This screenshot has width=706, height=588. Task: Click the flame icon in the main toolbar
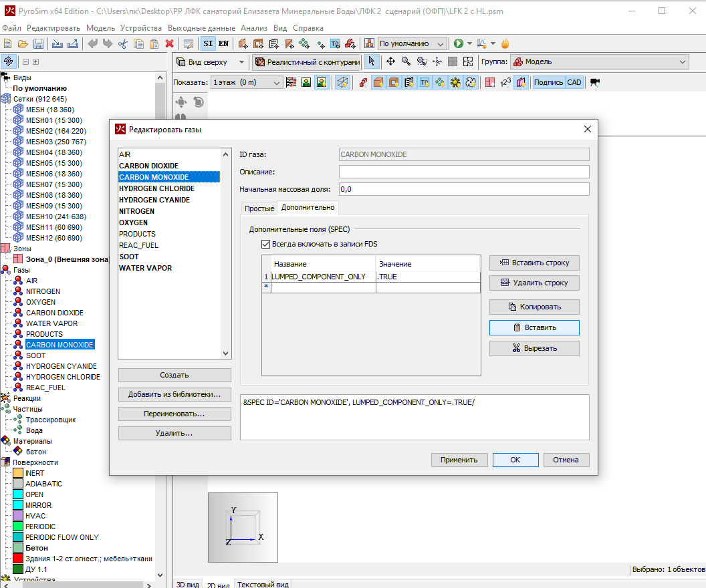pyautogui.click(x=505, y=43)
